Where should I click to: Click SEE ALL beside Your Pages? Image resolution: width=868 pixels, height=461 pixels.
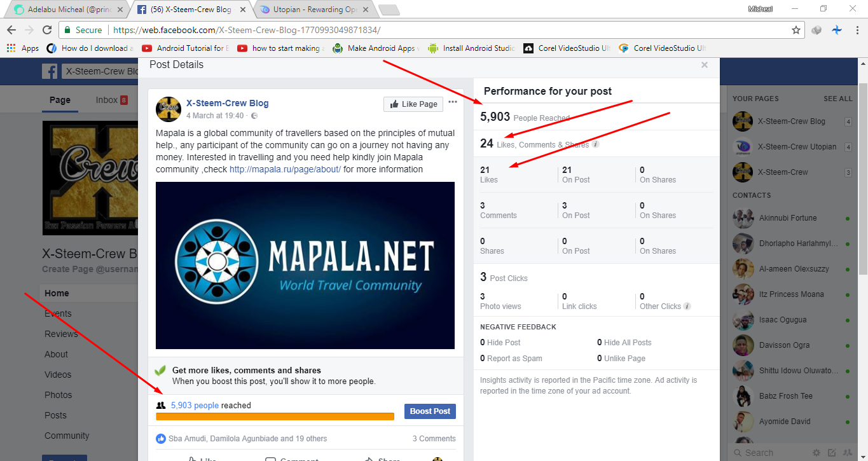coord(838,99)
